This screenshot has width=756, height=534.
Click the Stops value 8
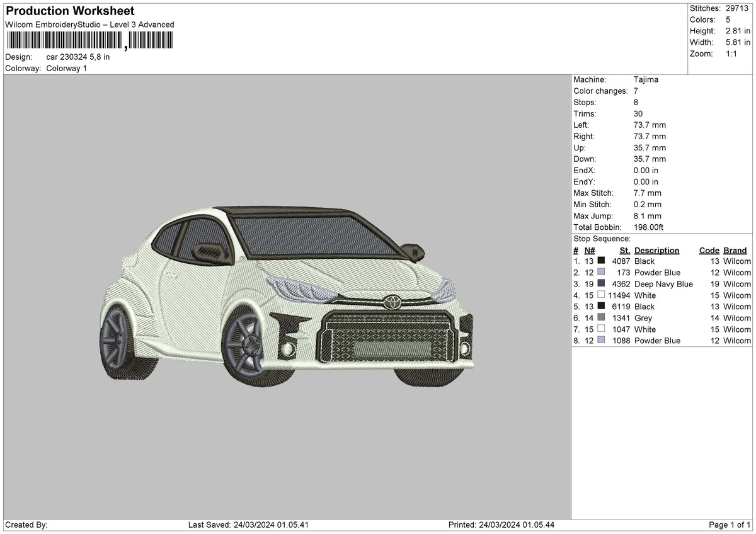[x=636, y=102]
